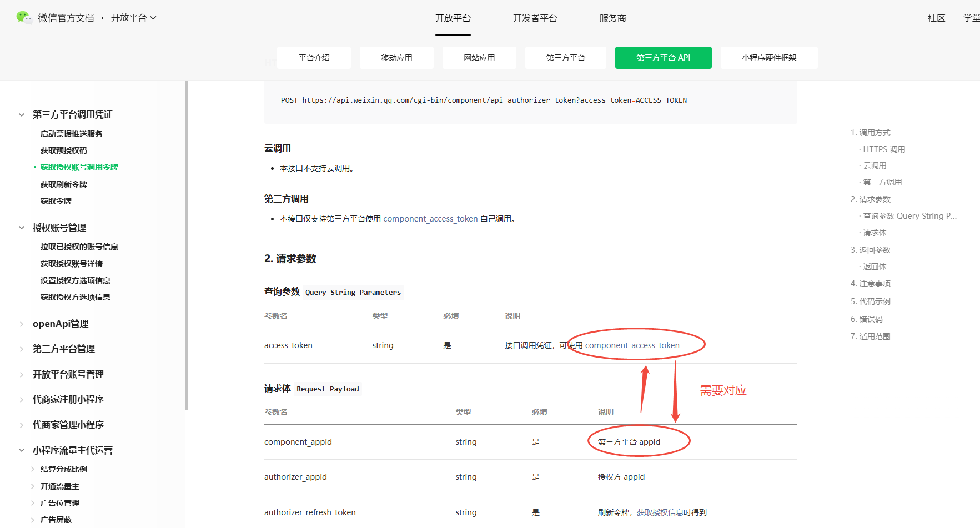Jump to 请求体 in the outline

pos(875,233)
